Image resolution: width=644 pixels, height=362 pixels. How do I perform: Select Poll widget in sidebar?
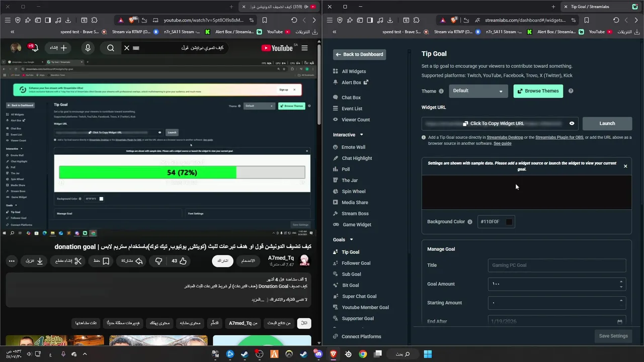(341, 169)
